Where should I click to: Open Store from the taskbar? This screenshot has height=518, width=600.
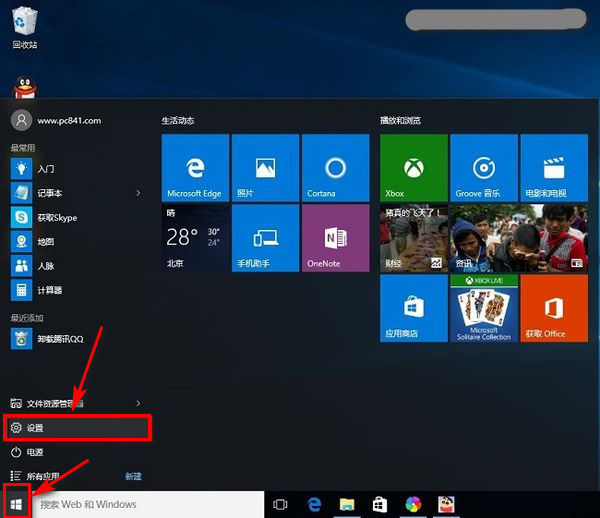point(380,504)
